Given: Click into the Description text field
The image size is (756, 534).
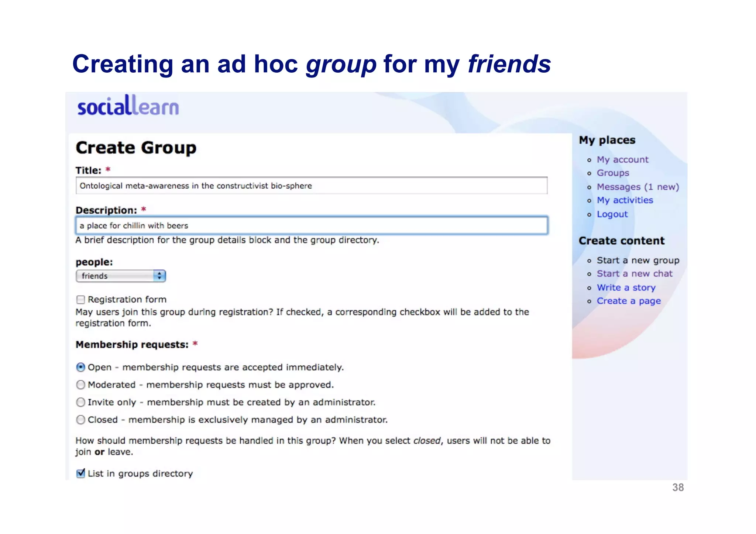Looking at the screenshot, I should click(312, 225).
